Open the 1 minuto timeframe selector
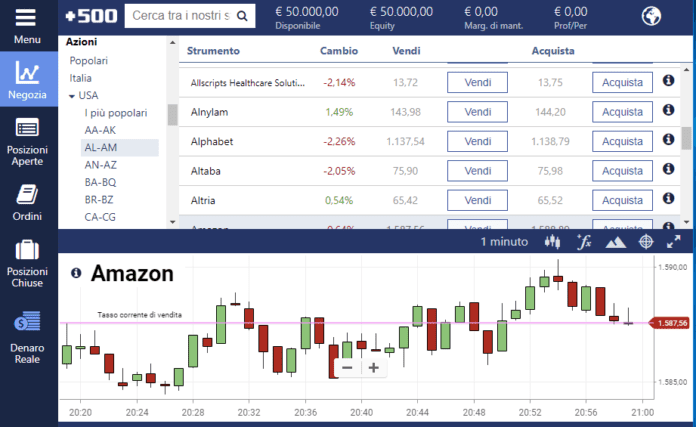Screen dimensions: 696x427 [x=504, y=242]
